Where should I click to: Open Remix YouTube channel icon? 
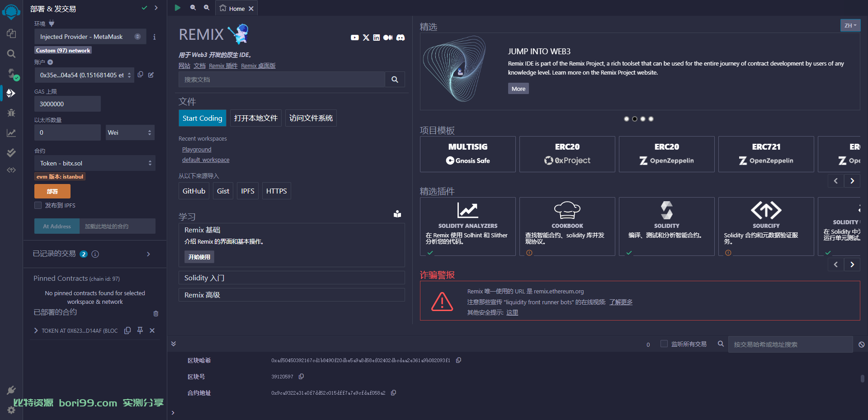pyautogui.click(x=354, y=38)
